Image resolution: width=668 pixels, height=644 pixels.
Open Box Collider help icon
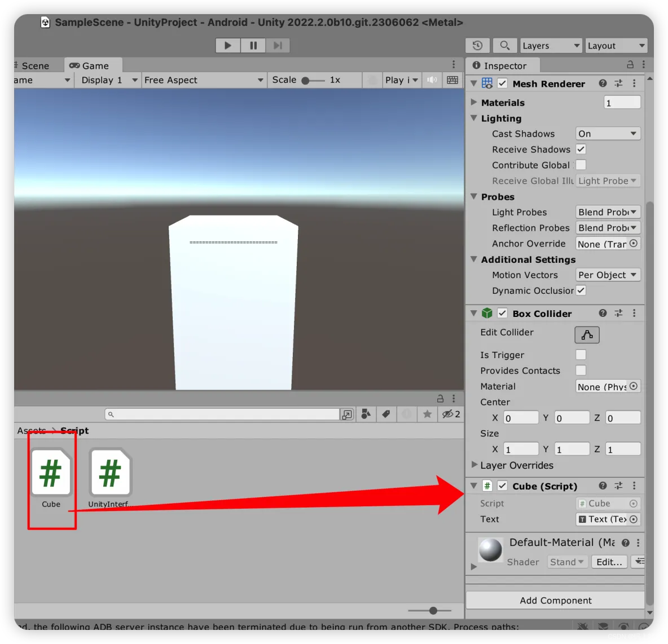tap(603, 314)
